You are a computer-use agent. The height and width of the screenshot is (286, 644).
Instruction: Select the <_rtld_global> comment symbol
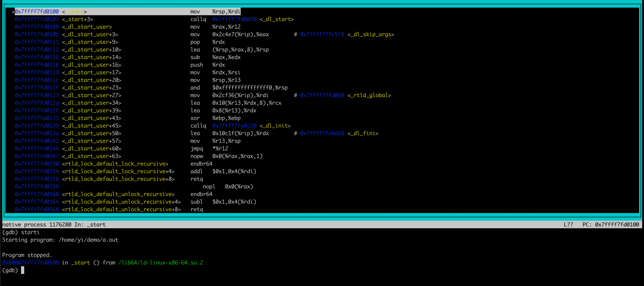tap(369, 95)
